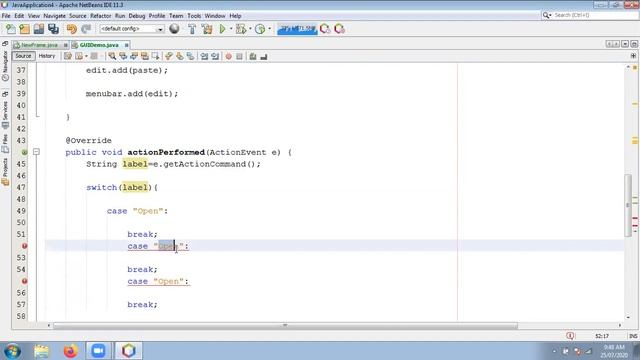Click the New File toolbar icon
The width and height of the screenshot is (640, 360).
[10, 29]
